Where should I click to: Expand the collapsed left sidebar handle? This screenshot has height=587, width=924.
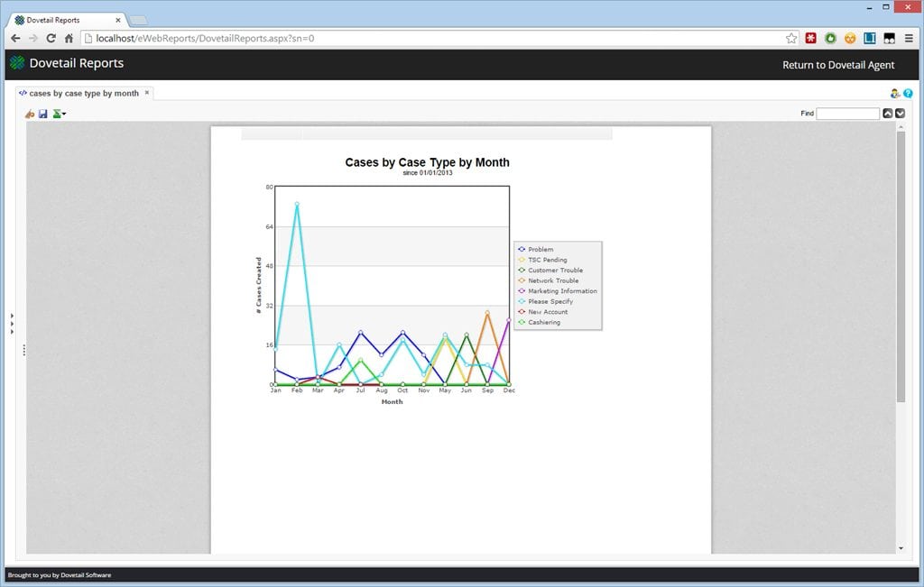coord(24,348)
